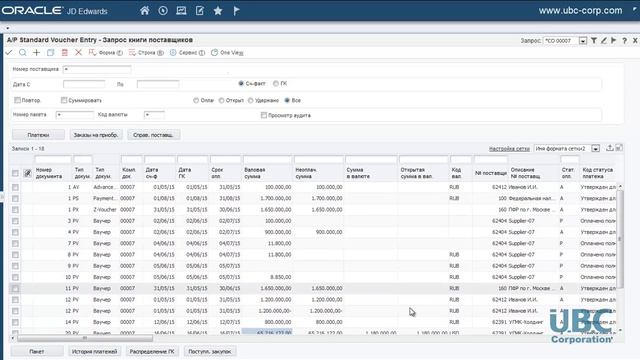Open the edit note icon in header
This screenshot has width=640, height=360.
coord(200,11)
